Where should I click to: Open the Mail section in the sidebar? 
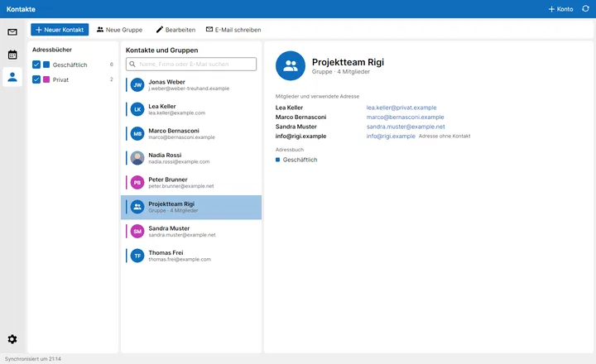click(x=12, y=32)
